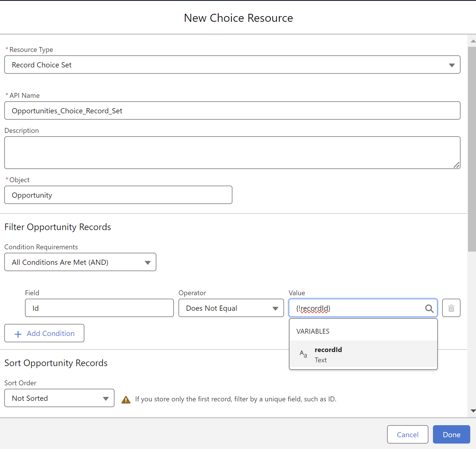Viewport: 476px width, 449px height.
Task: Click the VARIABLES section header
Action: tap(313, 331)
